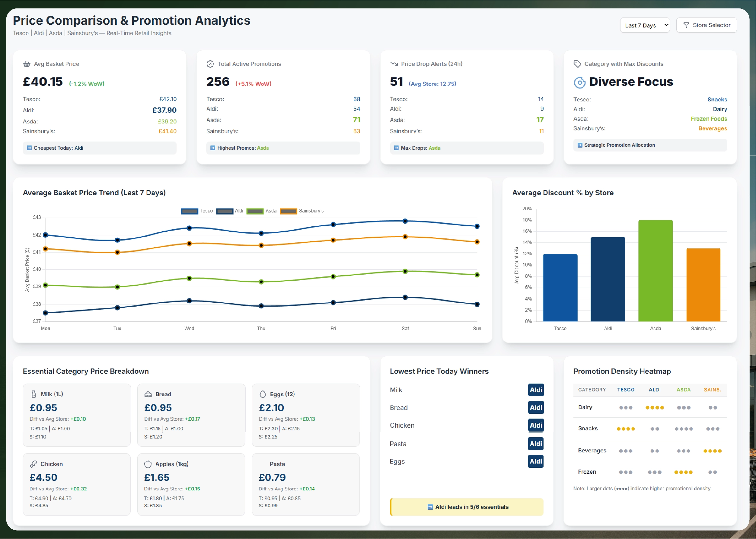This screenshot has width=756, height=539.
Task: Click the tag icon next to Category with Max Discounts
Action: pyautogui.click(x=577, y=64)
